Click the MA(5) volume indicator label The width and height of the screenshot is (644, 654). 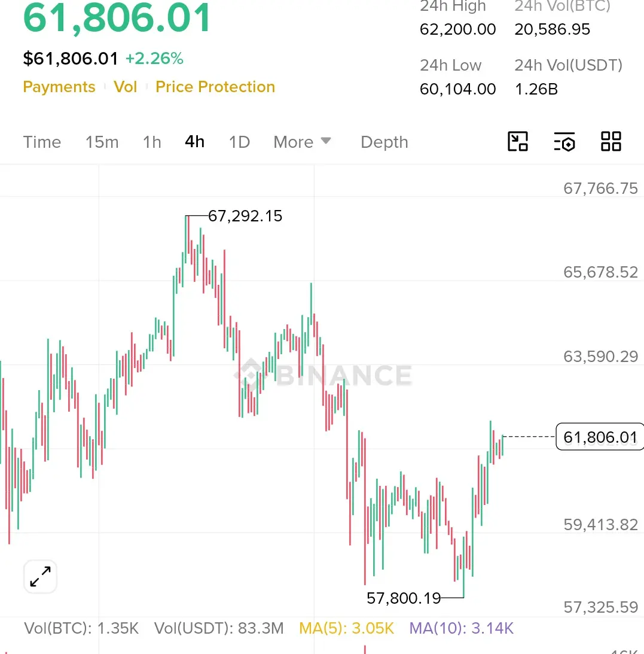(346, 628)
